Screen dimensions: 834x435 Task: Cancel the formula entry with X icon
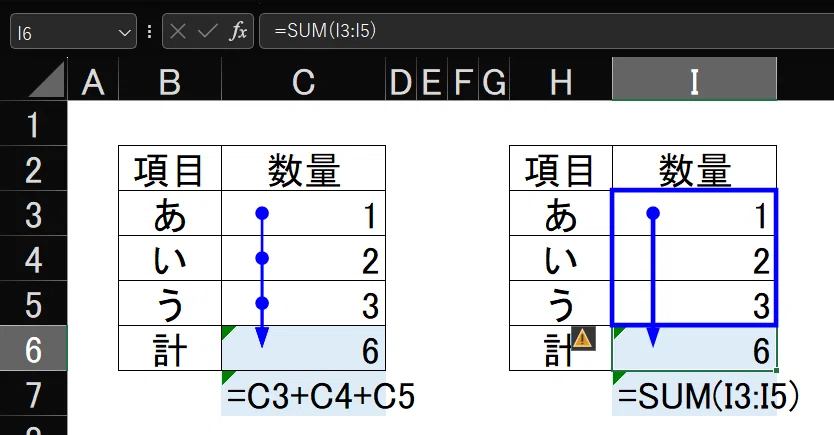point(178,31)
